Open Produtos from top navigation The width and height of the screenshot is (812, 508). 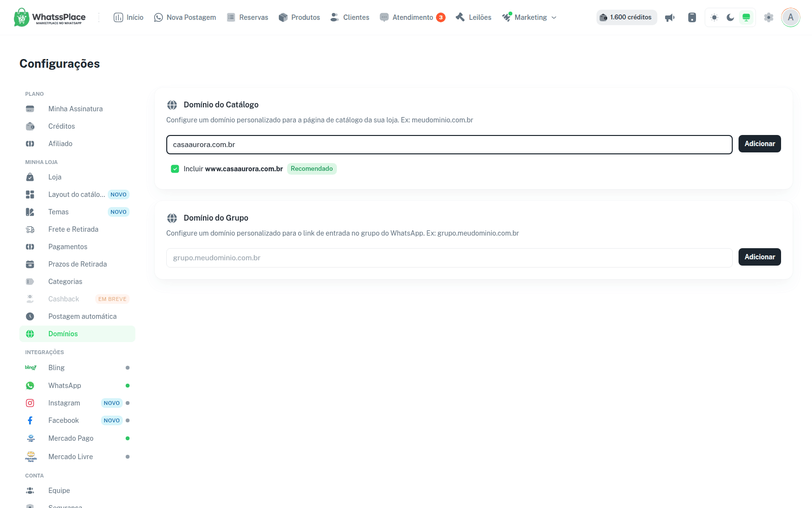[x=300, y=17]
